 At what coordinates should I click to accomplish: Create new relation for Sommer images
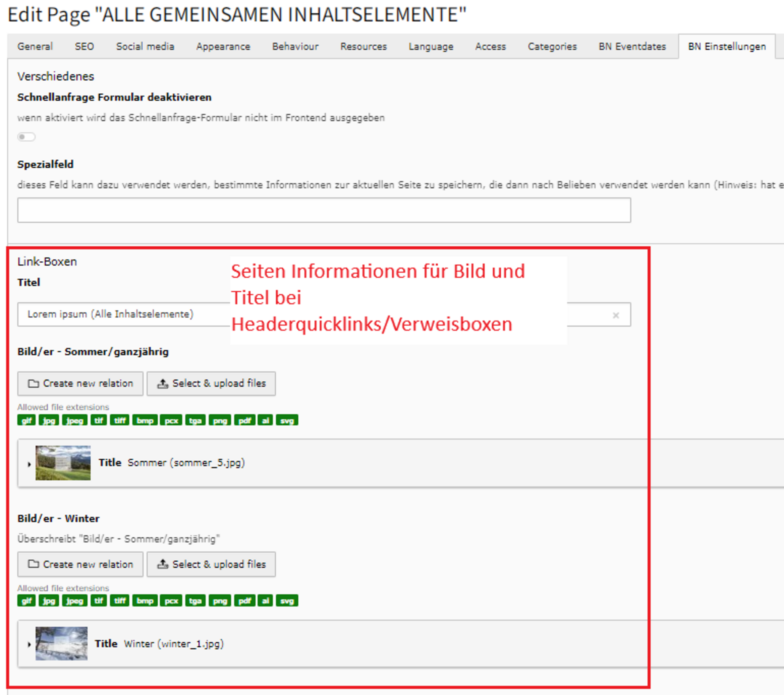tap(80, 383)
